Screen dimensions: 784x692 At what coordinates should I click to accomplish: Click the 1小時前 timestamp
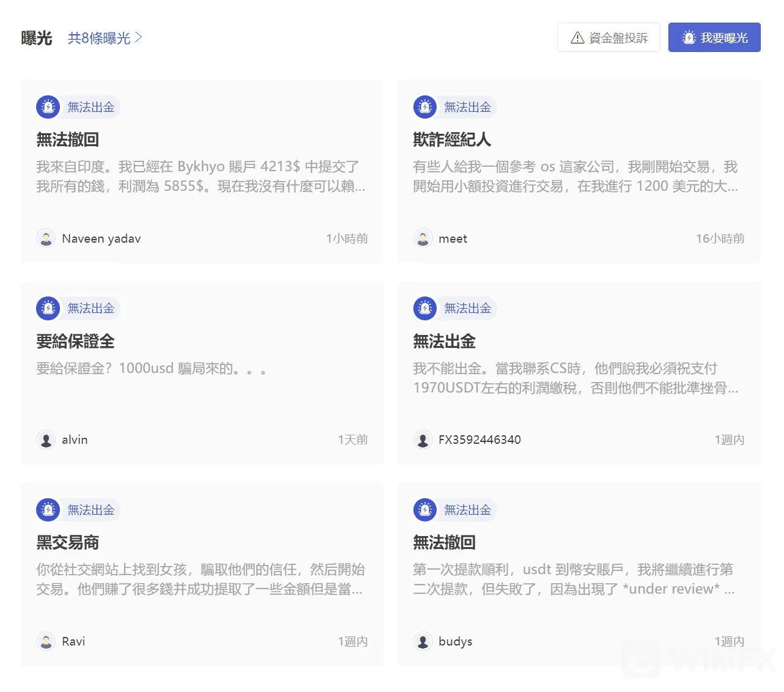click(347, 238)
